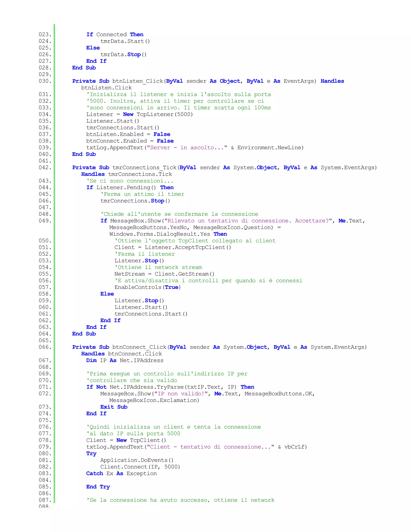The width and height of the screenshot is (411, 532).
Task: Click 'Dim IP As Net.IPAddress' line
Action: point(125,360)
